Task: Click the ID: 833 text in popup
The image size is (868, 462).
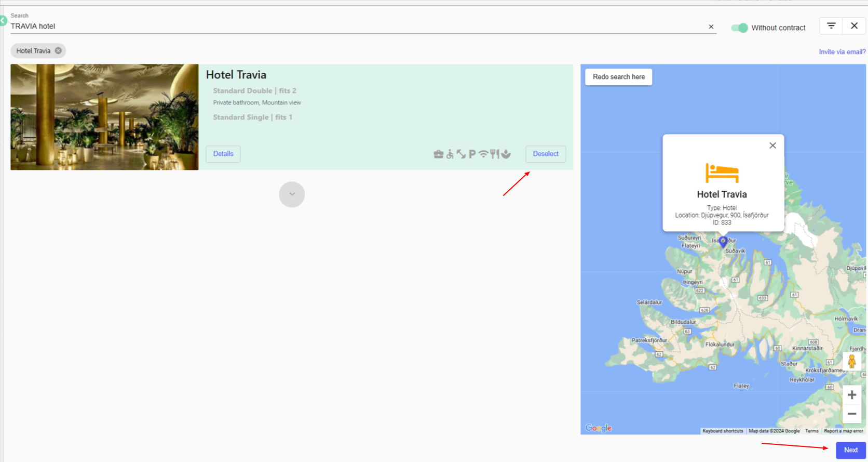Action: (722, 222)
